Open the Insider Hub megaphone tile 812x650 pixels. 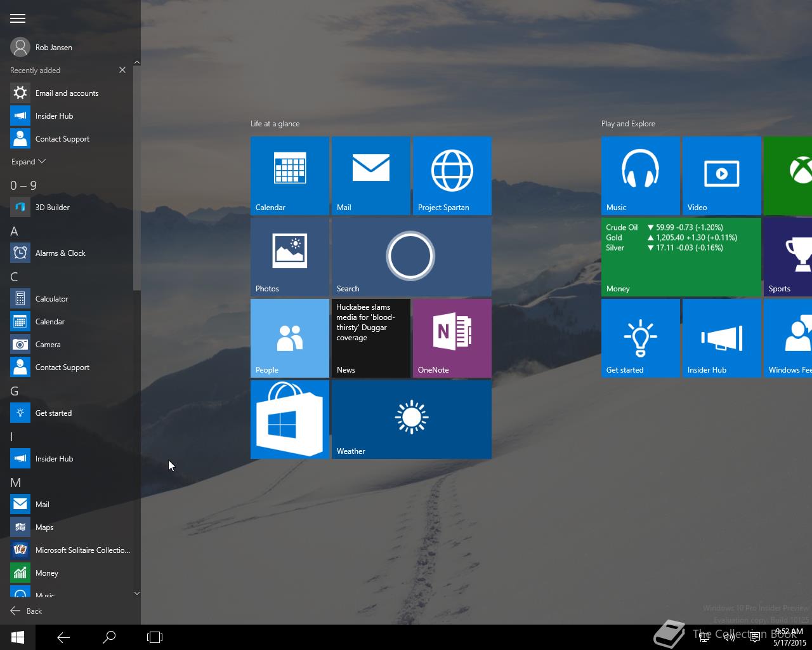click(722, 338)
